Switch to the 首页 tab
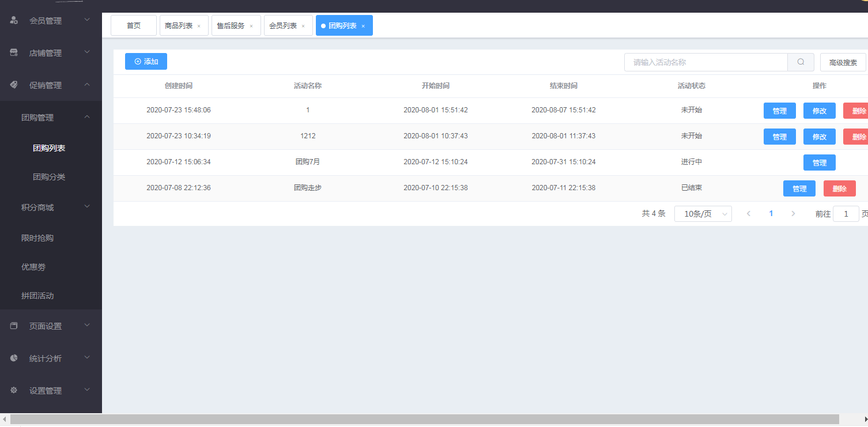868x427 pixels. coord(134,25)
